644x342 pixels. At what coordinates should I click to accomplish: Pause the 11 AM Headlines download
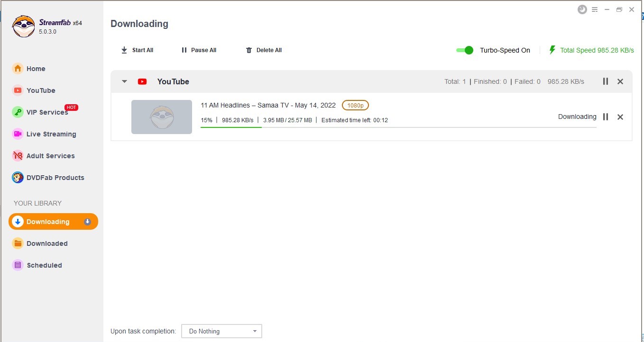(x=606, y=117)
